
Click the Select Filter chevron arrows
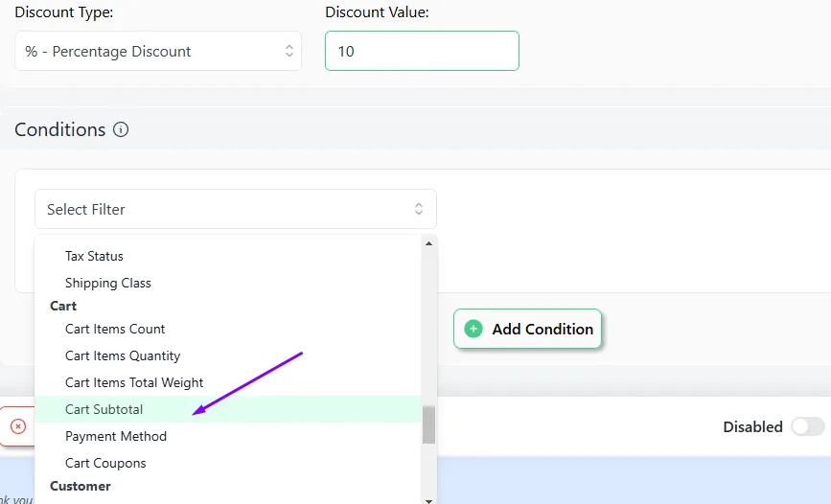coord(419,209)
